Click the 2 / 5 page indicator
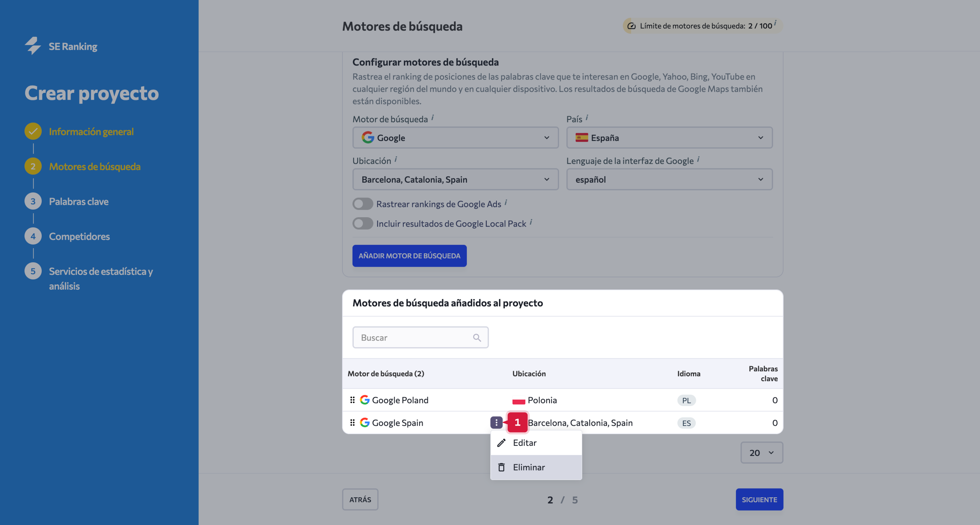980x525 pixels. pos(562,500)
